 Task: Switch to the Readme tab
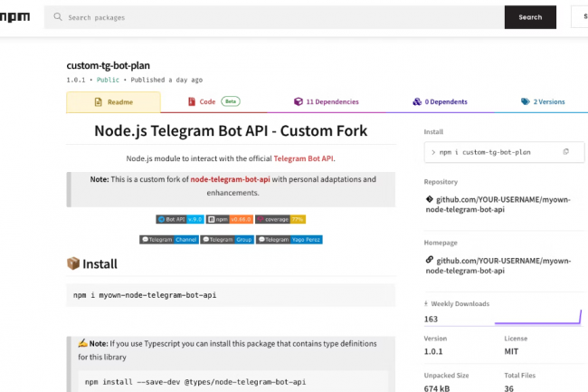[x=113, y=102]
